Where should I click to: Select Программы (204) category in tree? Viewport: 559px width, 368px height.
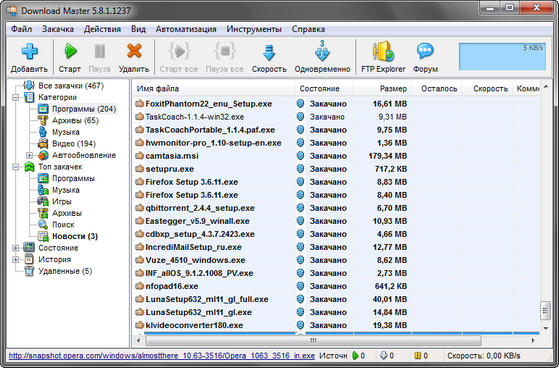(84, 109)
